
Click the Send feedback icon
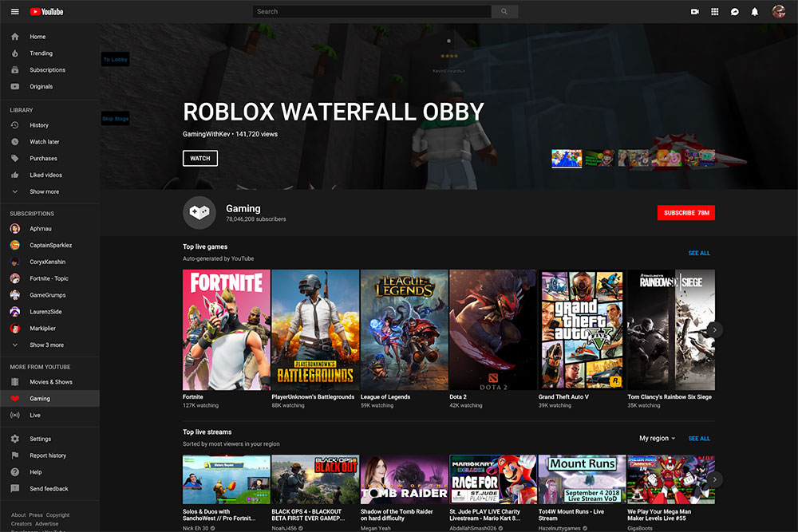click(14, 489)
